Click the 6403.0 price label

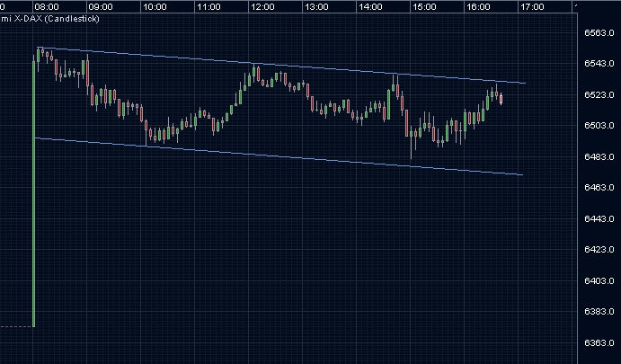[599, 280]
